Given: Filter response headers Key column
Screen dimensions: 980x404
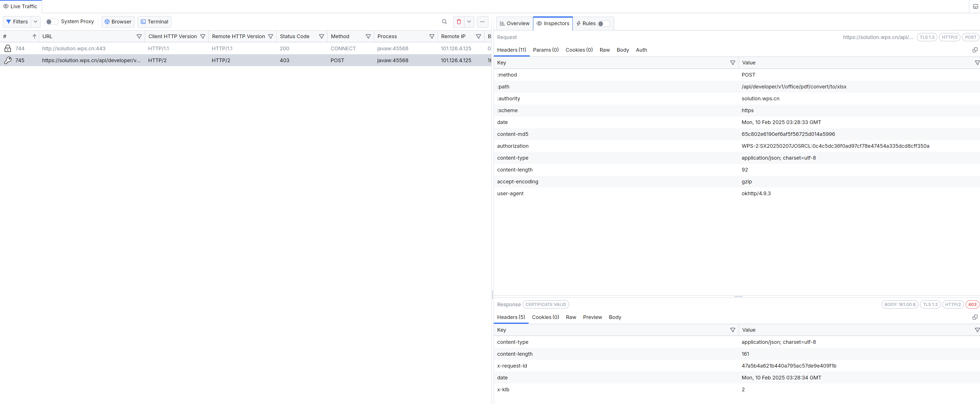Looking at the screenshot, I should (733, 330).
